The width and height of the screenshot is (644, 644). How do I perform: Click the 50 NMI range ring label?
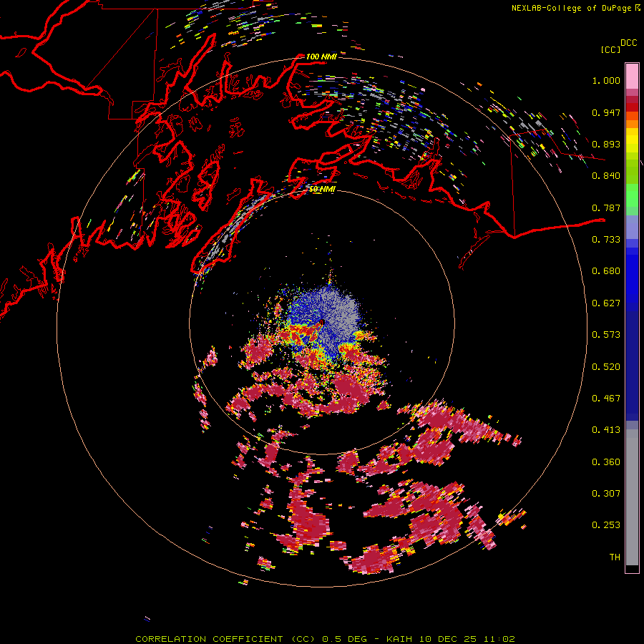(322, 189)
